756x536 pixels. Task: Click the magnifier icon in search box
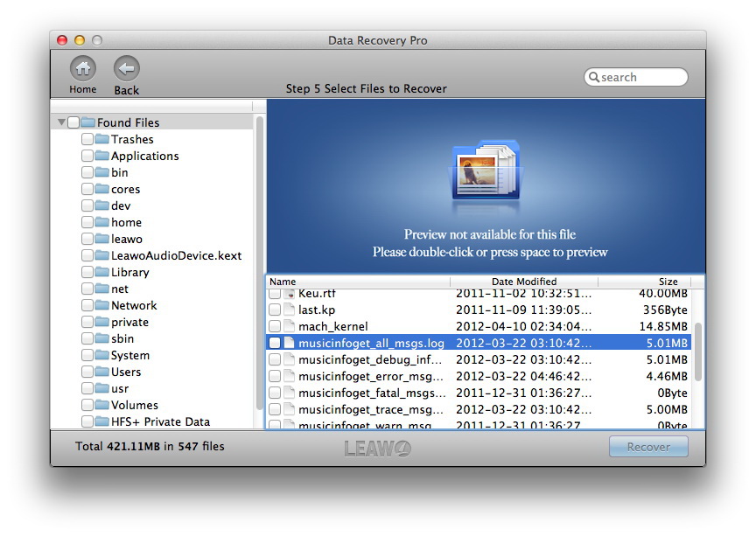[594, 77]
